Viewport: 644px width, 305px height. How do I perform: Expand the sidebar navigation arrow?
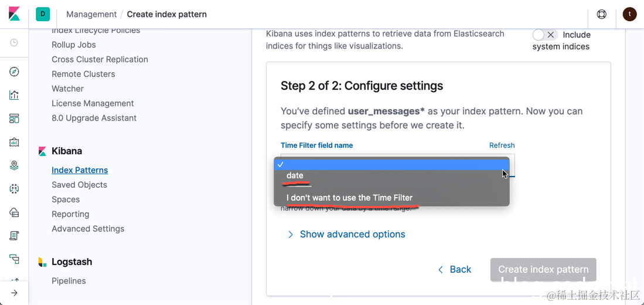[x=14, y=293]
